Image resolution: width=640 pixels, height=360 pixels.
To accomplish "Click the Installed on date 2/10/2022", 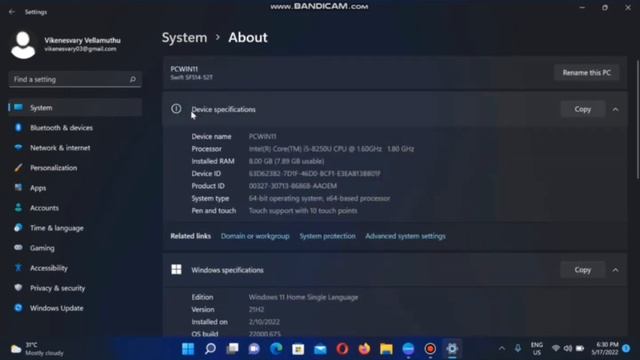I will [264, 322].
